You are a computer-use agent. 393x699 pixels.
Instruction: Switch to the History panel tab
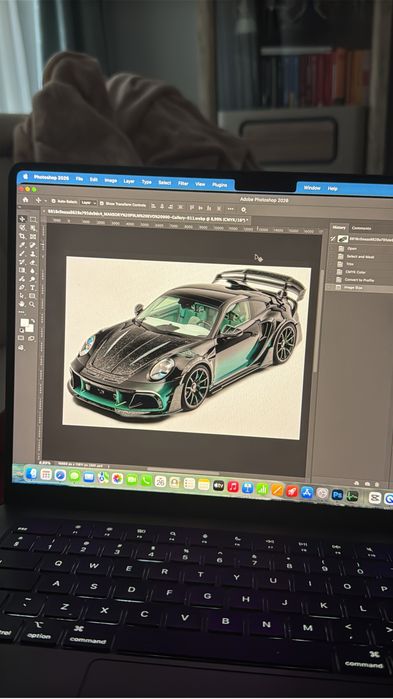[x=339, y=227]
